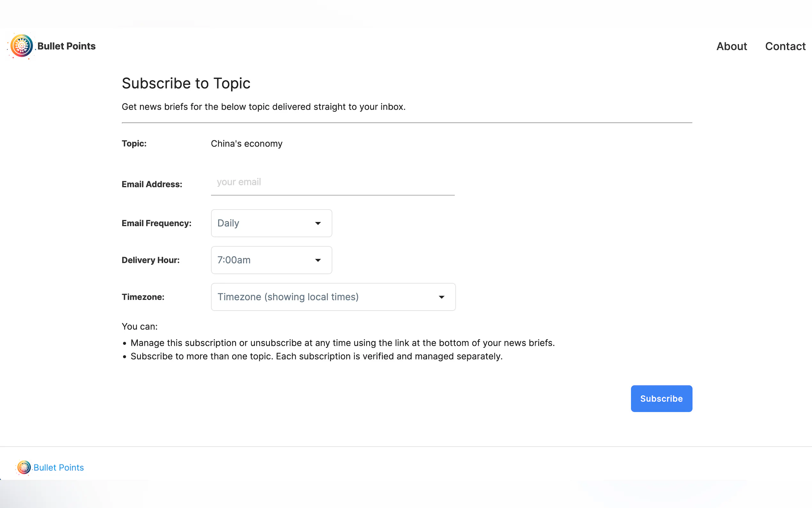
Task: Click the Email Frequency label
Action: coord(156,223)
